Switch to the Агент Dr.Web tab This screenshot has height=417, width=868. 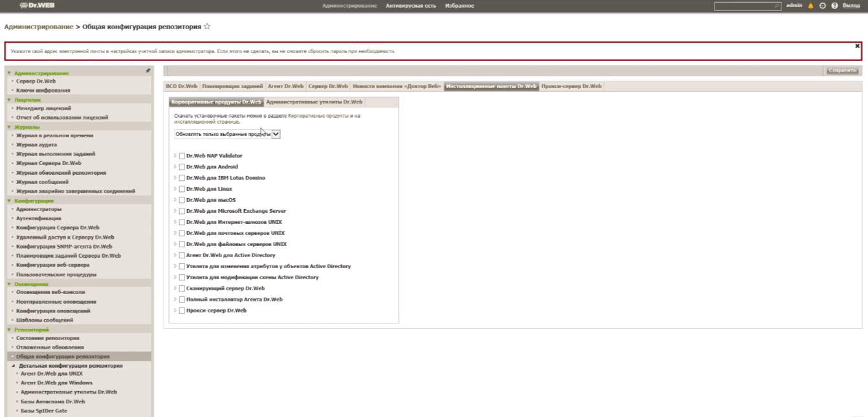click(285, 86)
